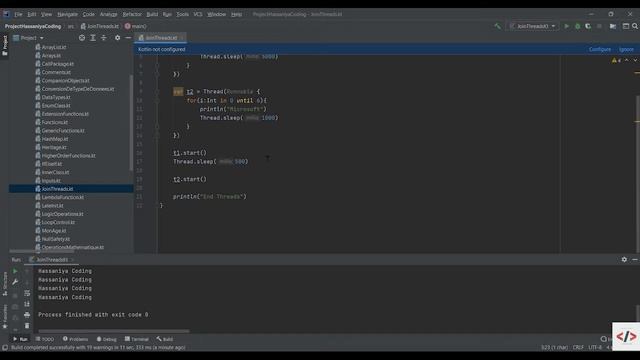This screenshot has height=360, width=640.
Task: Click the main() breadcrumb
Action: click(x=136, y=26)
